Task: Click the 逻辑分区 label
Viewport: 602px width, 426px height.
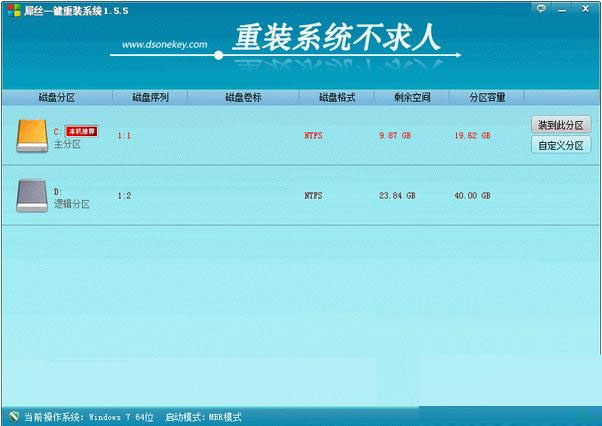Action: (x=71, y=204)
